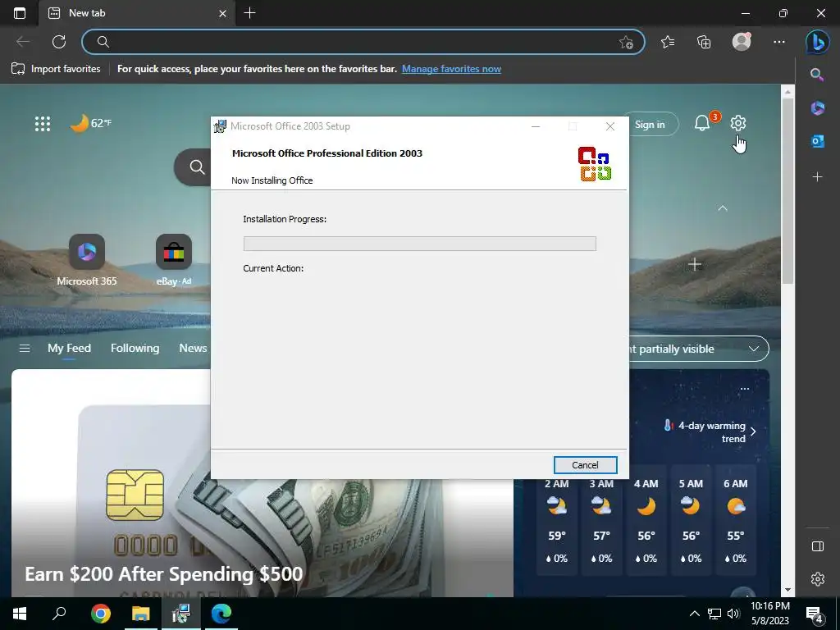Open Edge tab actions menu icon
840x630 pixels.
point(20,13)
